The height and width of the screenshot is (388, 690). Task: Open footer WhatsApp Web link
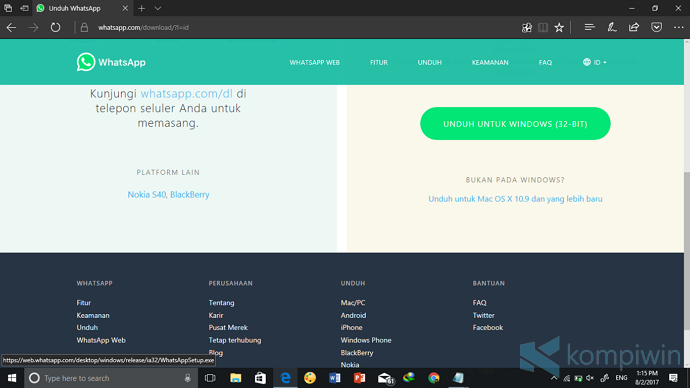point(101,340)
